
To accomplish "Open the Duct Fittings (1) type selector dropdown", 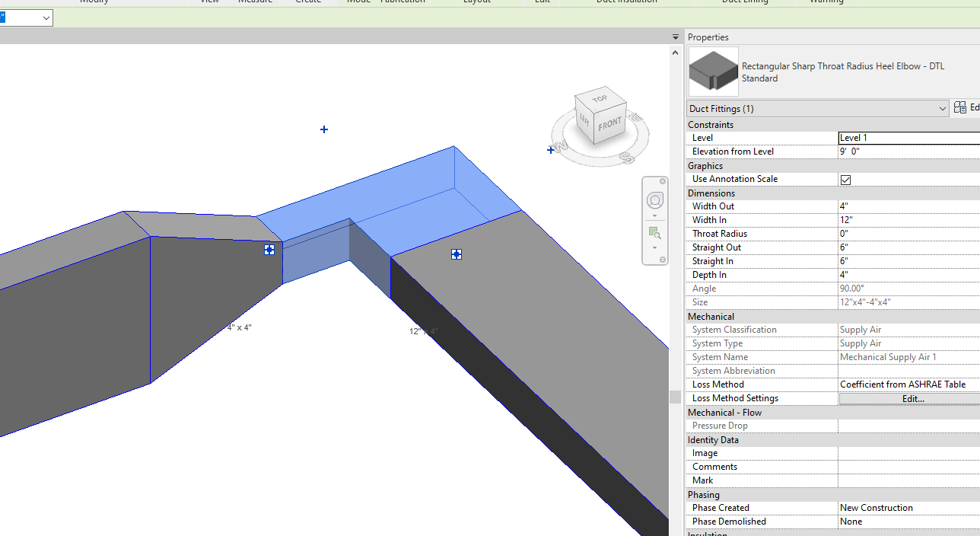I will point(943,108).
